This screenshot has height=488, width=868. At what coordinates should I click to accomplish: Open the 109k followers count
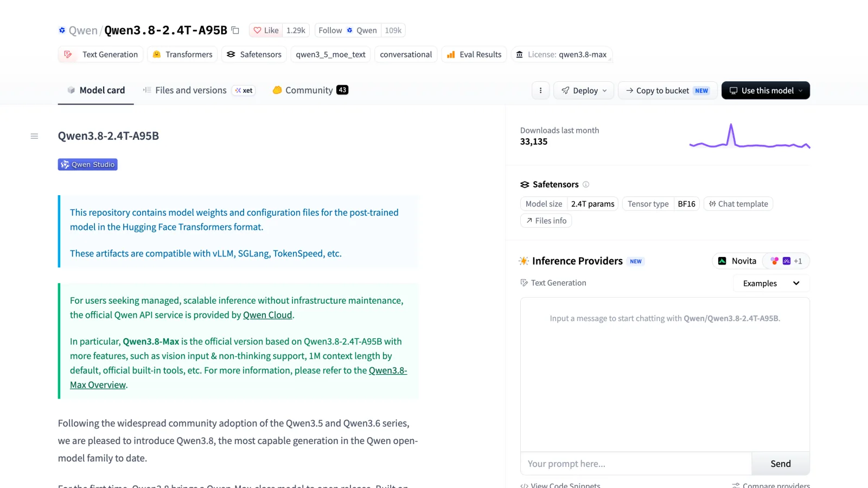393,30
